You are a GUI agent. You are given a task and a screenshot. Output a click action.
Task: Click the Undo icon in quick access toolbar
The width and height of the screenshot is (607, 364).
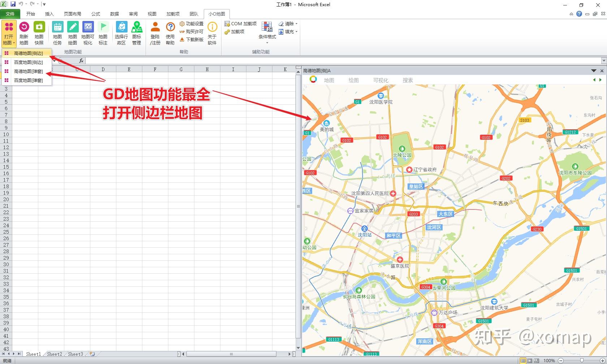(x=21, y=4)
